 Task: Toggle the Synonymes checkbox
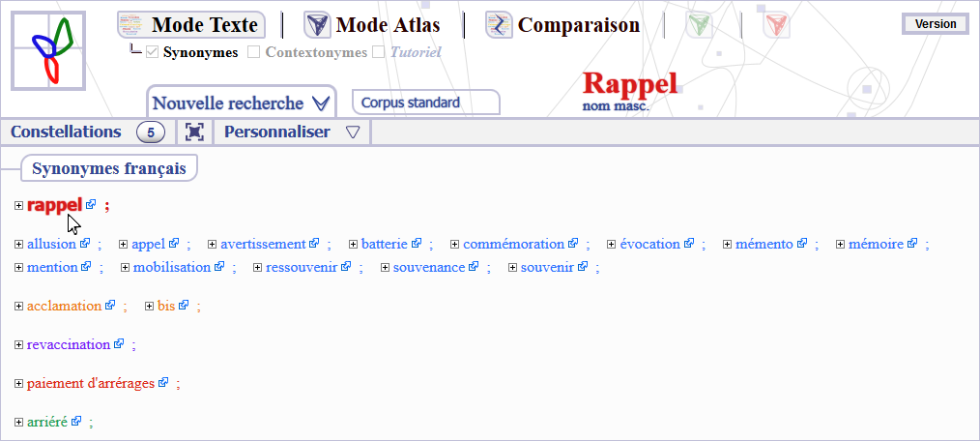click(152, 52)
